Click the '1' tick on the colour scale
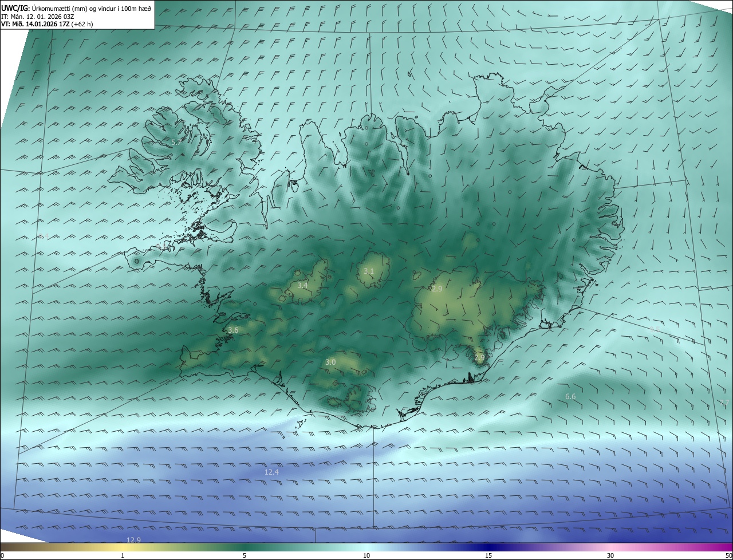 (123, 555)
